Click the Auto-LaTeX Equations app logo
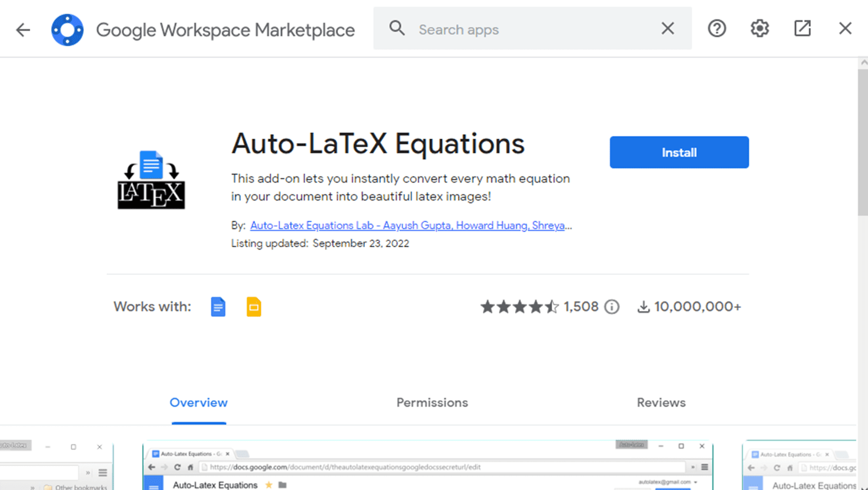Screen dimensions: 868x490 point(150,179)
